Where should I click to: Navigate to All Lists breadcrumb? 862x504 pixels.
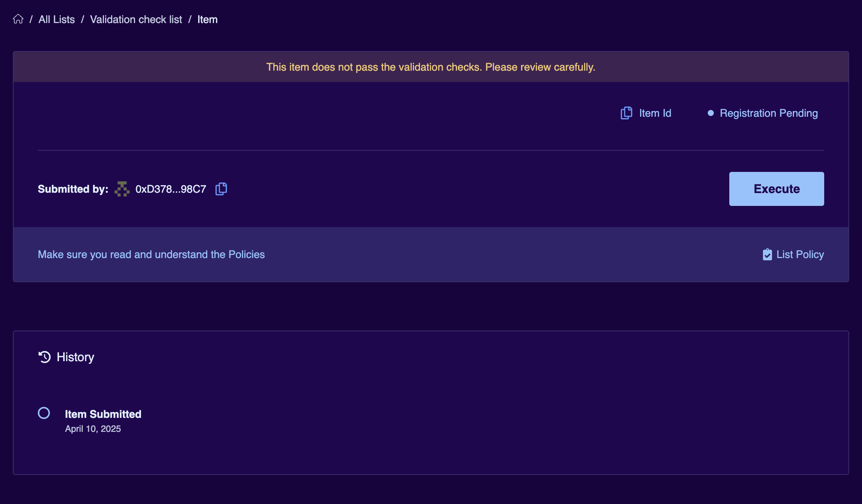coord(57,19)
